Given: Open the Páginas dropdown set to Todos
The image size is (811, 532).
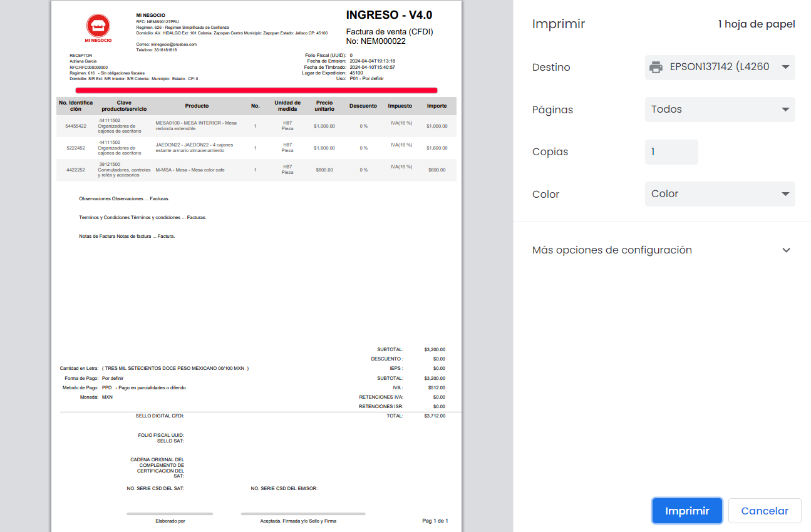Looking at the screenshot, I should pyautogui.click(x=720, y=110).
